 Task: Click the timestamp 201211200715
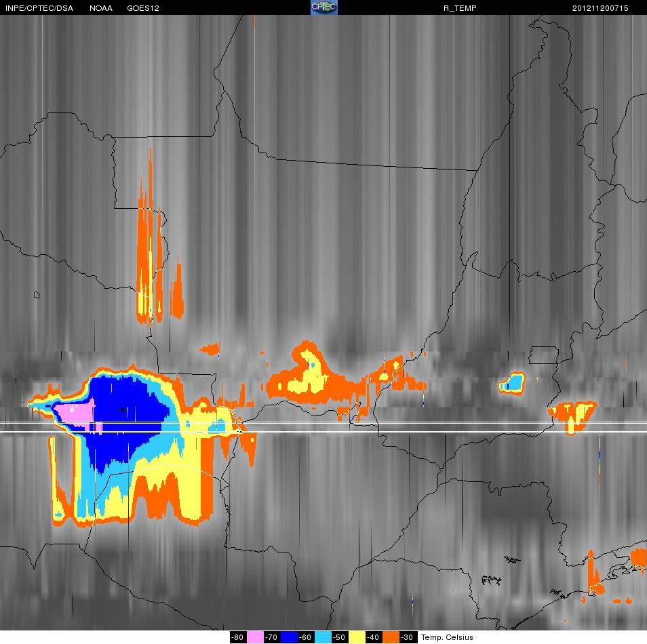600,8
